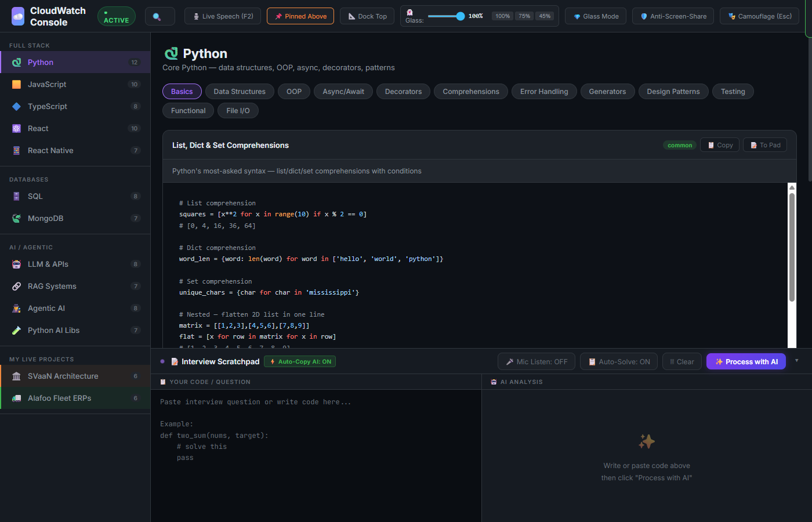Screen dimensions: 812x522
Task: Click the SVaaN Architecture building icon
Action: (17, 376)
